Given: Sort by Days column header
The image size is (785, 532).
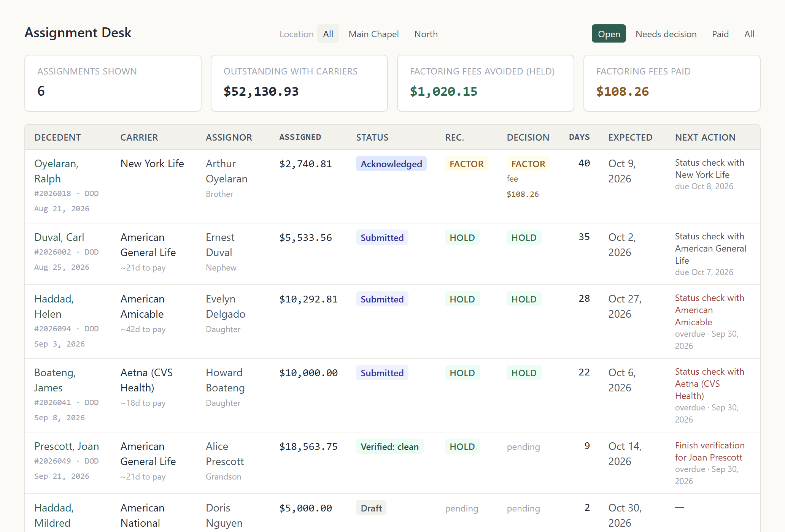Looking at the screenshot, I should [579, 137].
